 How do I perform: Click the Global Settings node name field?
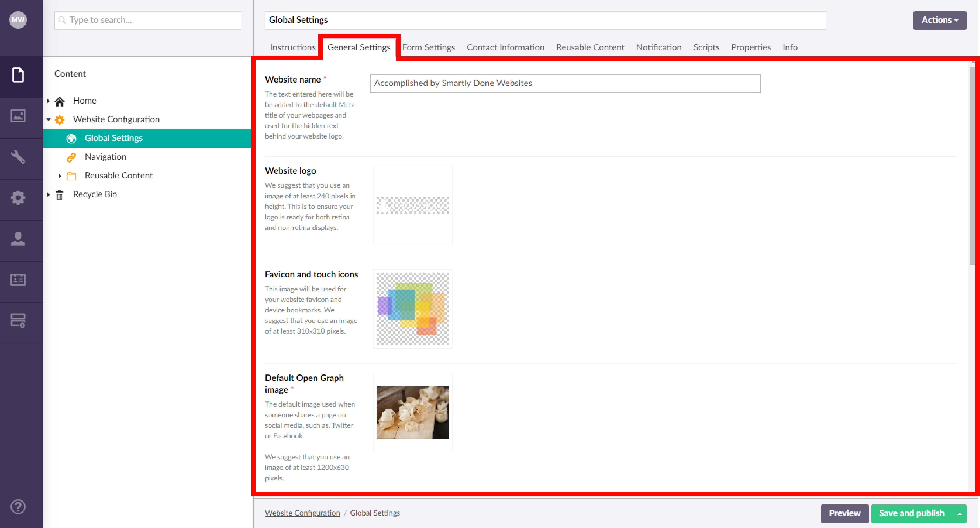point(545,20)
